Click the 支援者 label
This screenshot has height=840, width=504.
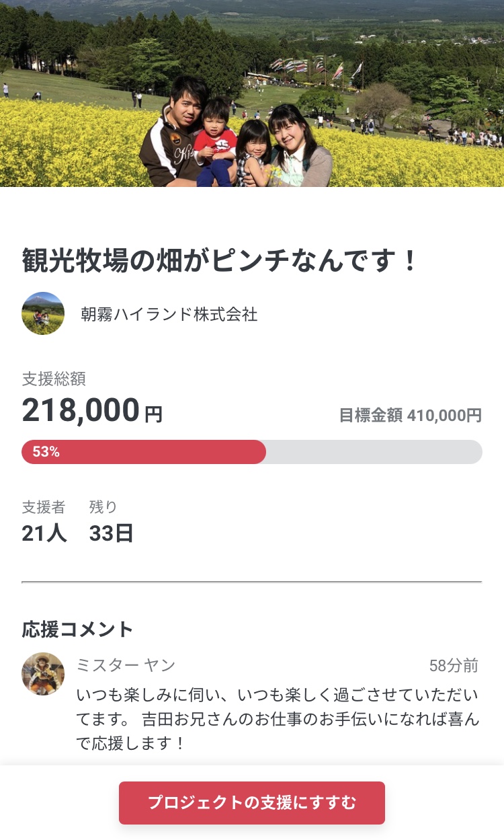(x=44, y=506)
